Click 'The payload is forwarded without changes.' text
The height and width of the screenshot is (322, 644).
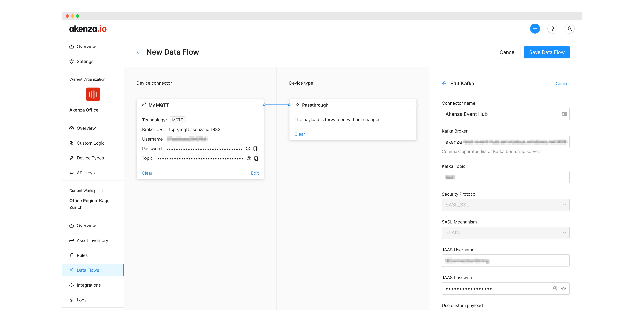(x=338, y=119)
